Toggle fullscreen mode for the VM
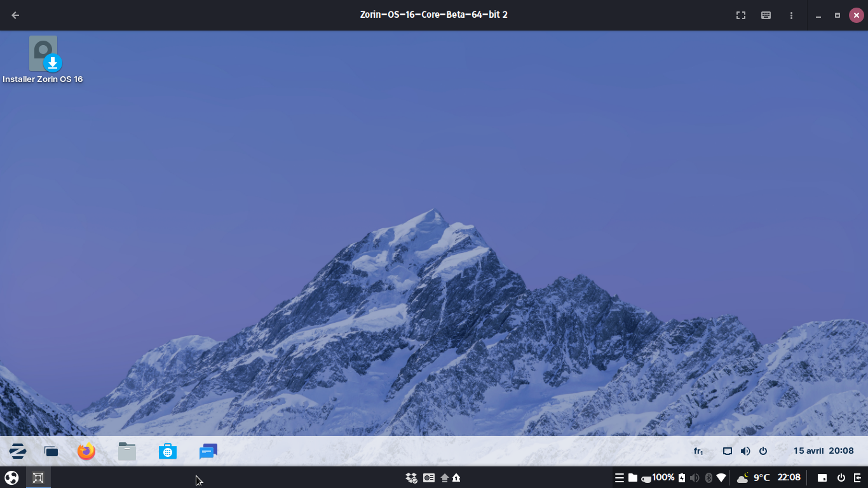The height and width of the screenshot is (488, 868). tap(741, 15)
